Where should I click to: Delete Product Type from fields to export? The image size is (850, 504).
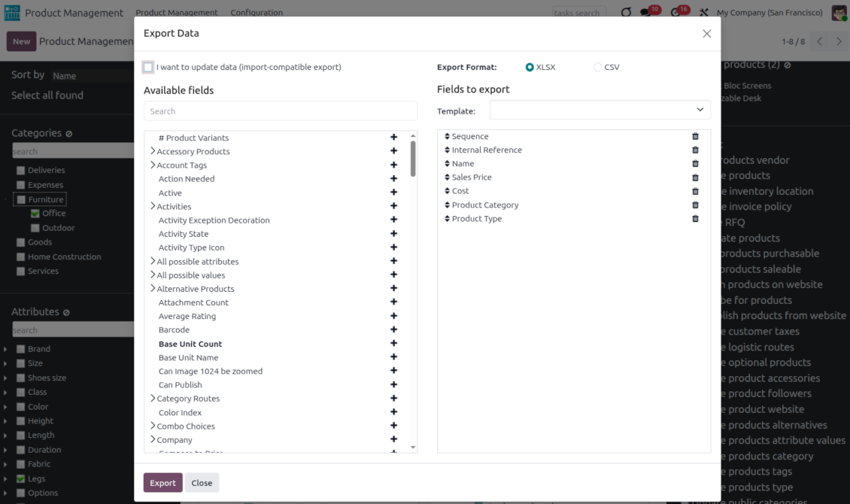pyautogui.click(x=695, y=219)
